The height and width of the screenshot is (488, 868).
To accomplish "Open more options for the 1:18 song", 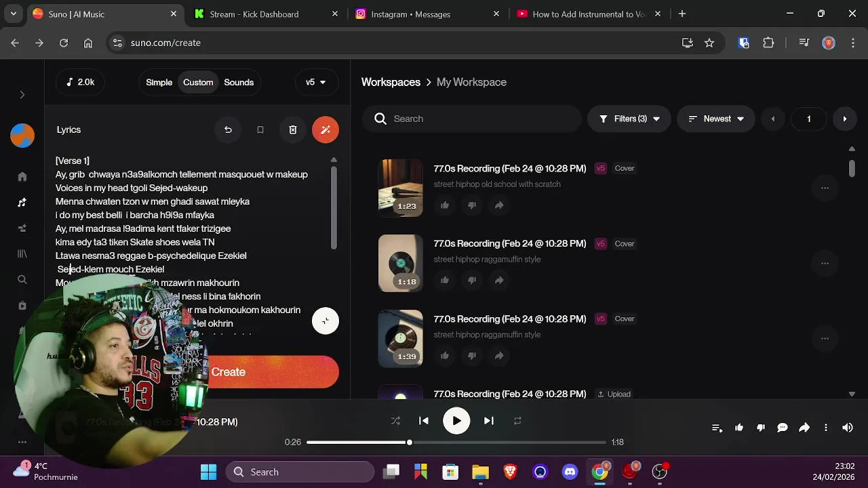I will [825, 263].
